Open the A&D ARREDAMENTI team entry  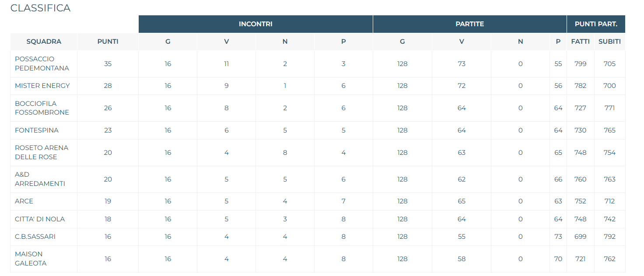[40, 179]
